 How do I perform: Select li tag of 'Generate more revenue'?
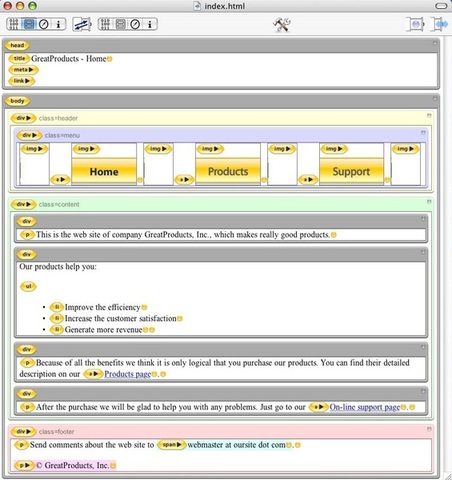point(57,330)
